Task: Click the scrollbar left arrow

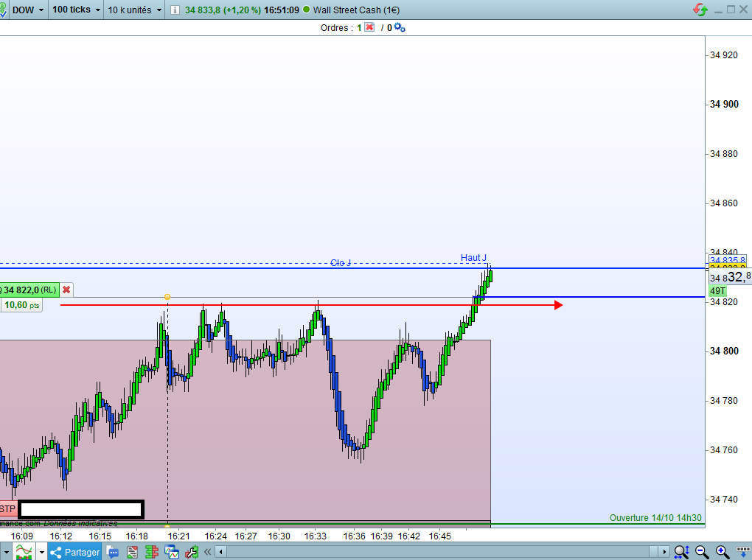Action: click(x=221, y=552)
